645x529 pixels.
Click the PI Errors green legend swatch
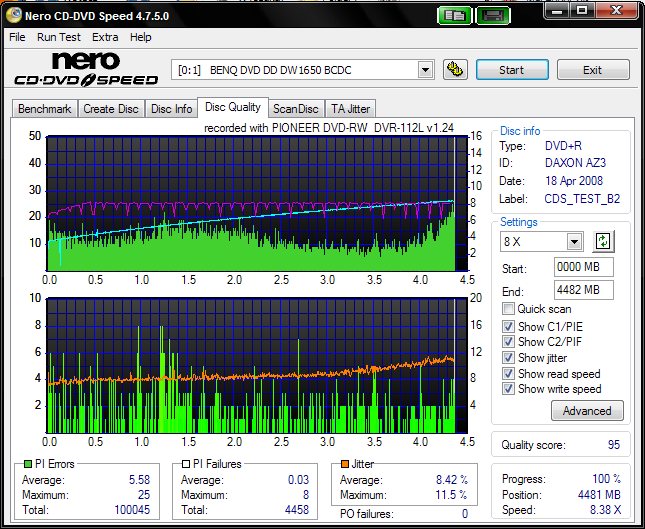point(28,464)
